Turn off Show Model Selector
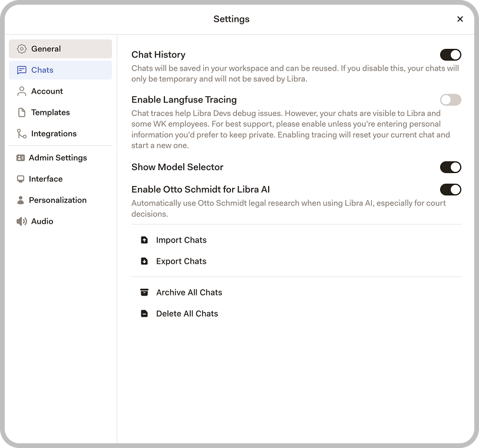 [450, 167]
